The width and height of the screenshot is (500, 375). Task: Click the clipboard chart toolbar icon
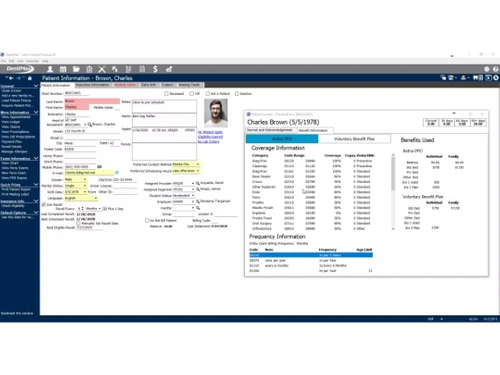click(x=89, y=69)
